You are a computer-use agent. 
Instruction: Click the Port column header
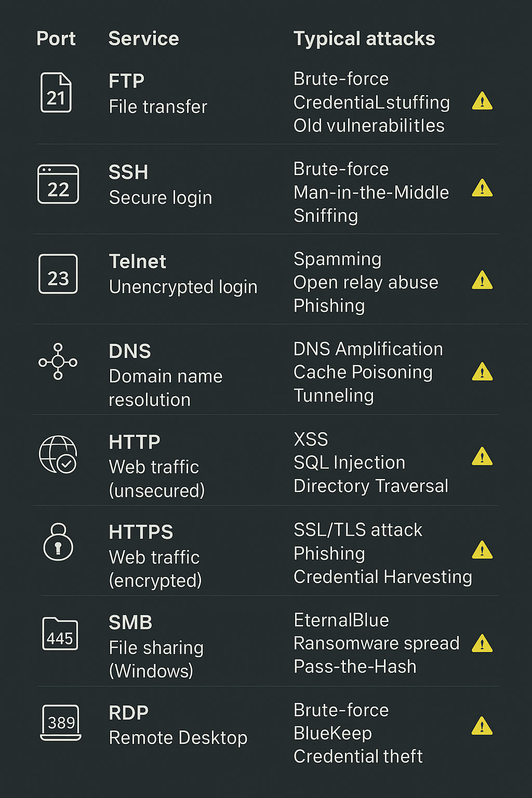pos(56,38)
